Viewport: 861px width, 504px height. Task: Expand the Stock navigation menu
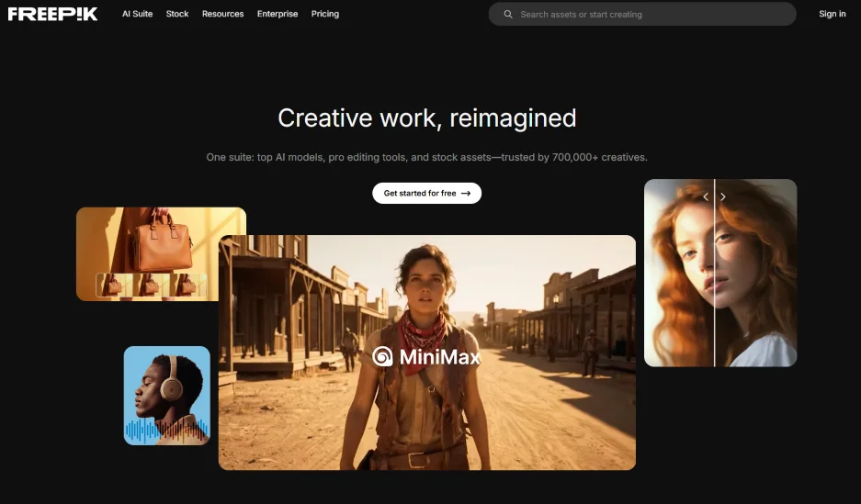pyautogui.click(x=177, y=14)
